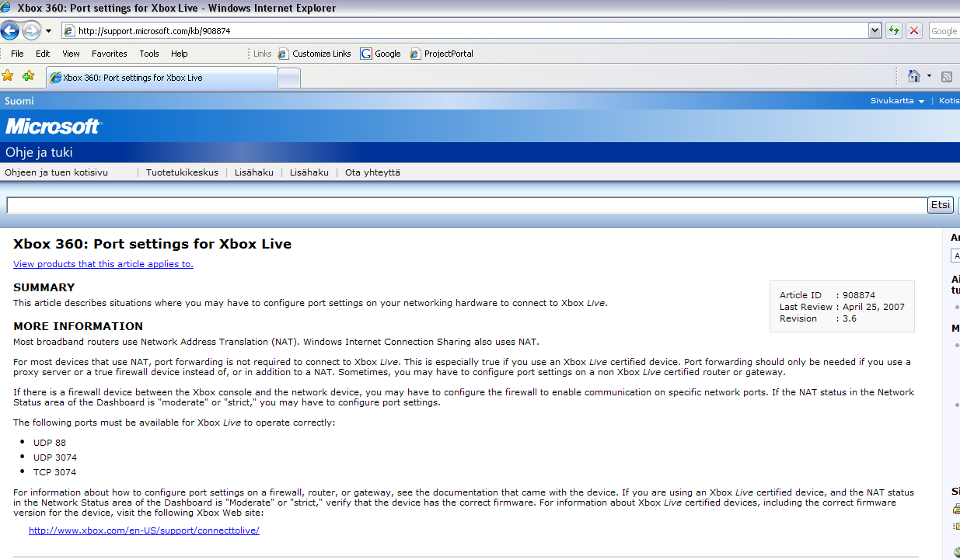Open the View menu
Viewport: 960px width, 560px height.
[x=71, y=54]
